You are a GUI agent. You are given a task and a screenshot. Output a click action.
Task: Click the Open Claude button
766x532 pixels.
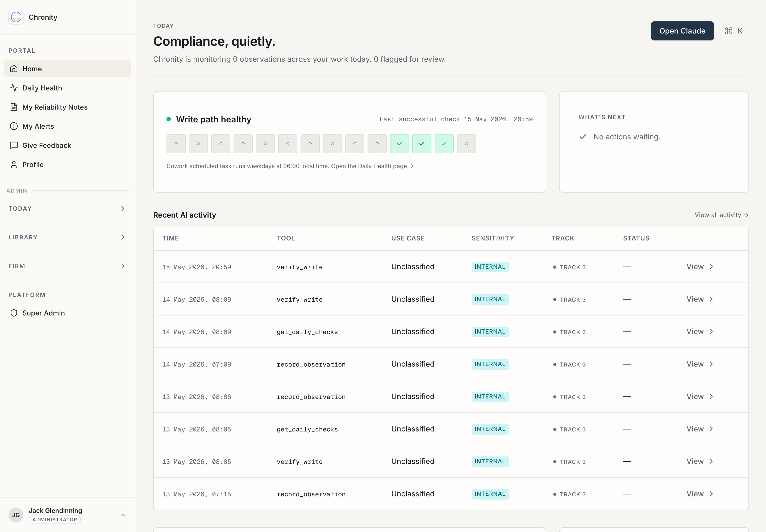682,31
